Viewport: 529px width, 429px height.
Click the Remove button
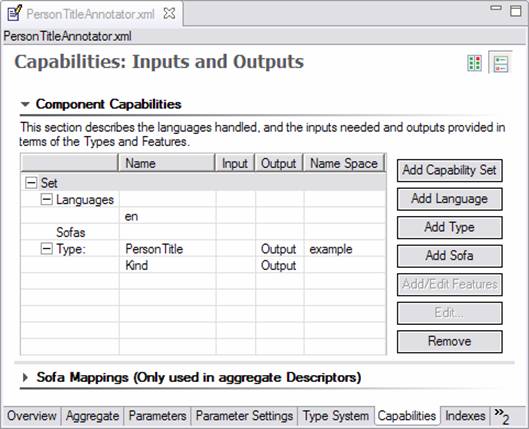coord(450,342)
